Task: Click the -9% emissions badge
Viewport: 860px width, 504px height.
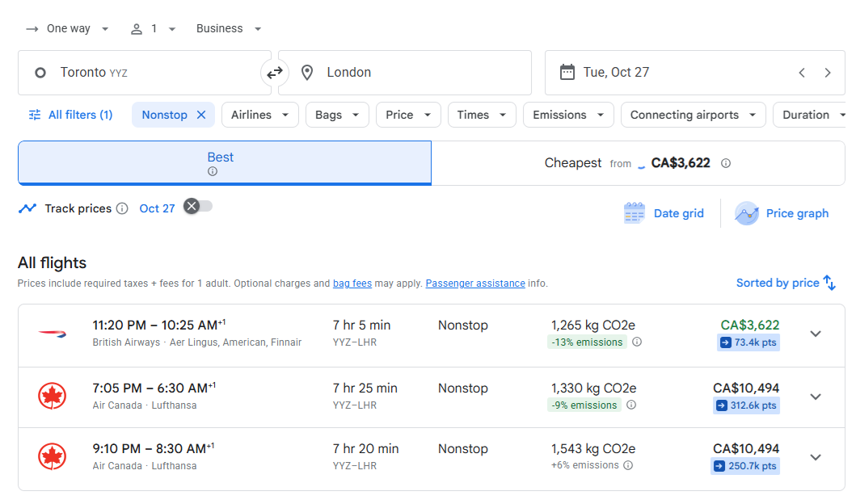Action: pyautogui.click(x=584, y=405)
